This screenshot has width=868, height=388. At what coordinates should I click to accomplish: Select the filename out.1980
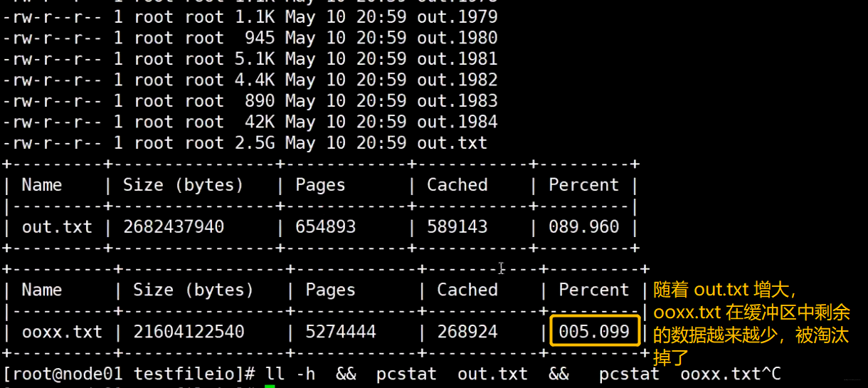(457, 38)
